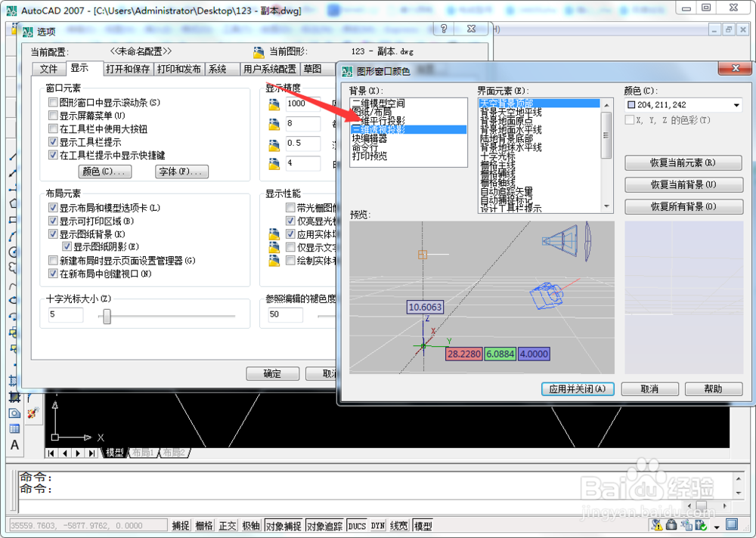Open the Communication Center warning icon

click(x=657, y=524)
